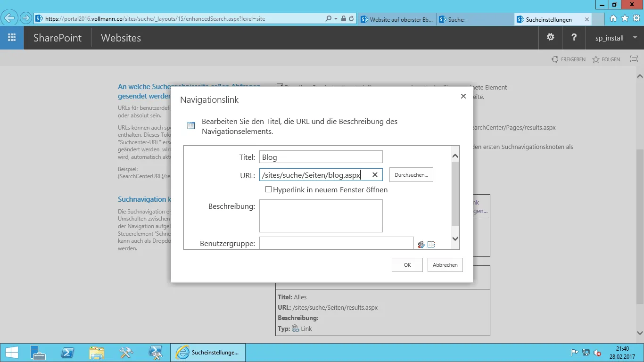The image size is (644, 362).
Task: Click the Benutzergruppe input field
Action: [x=337, y=244]
